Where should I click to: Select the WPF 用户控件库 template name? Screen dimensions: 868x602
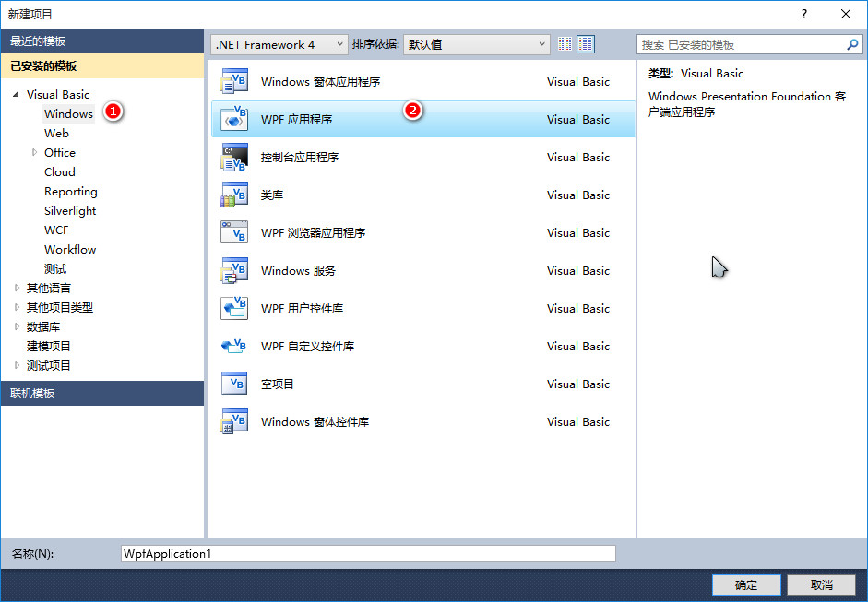pyautogui.click(x=303, y=308)
